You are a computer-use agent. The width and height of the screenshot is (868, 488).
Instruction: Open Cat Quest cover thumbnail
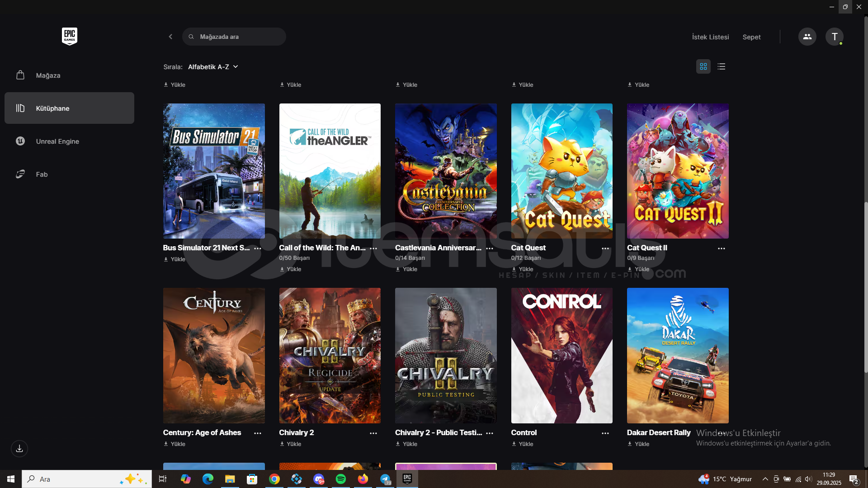pyautogui.click(x=562, y=171)
